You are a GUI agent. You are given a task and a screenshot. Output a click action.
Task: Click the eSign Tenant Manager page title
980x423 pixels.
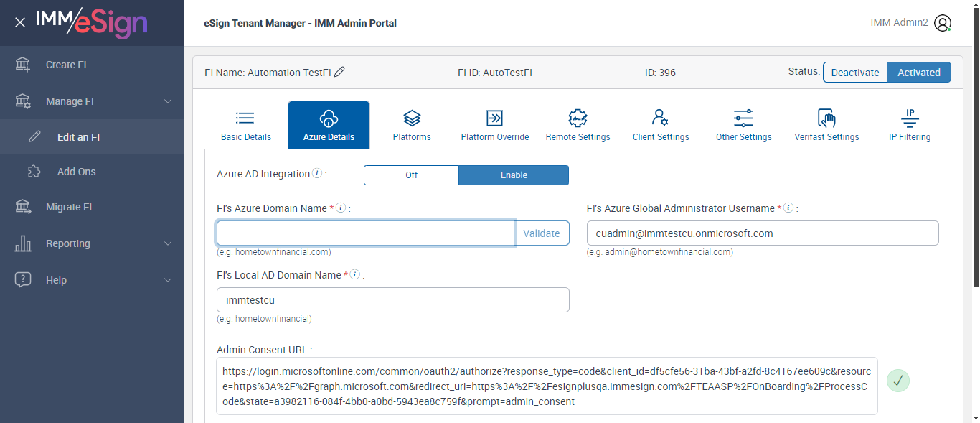click(x=301, y=23)
